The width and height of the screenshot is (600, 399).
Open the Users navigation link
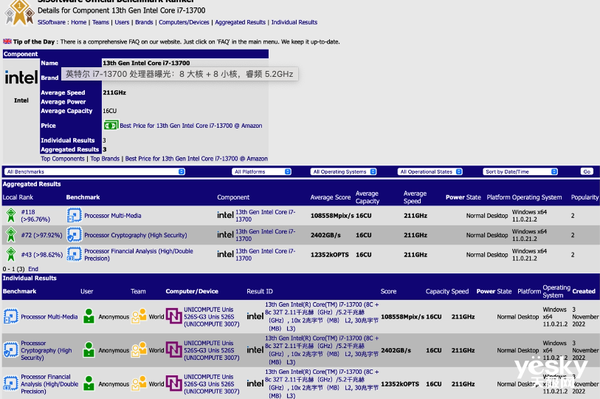click(122, 22)
